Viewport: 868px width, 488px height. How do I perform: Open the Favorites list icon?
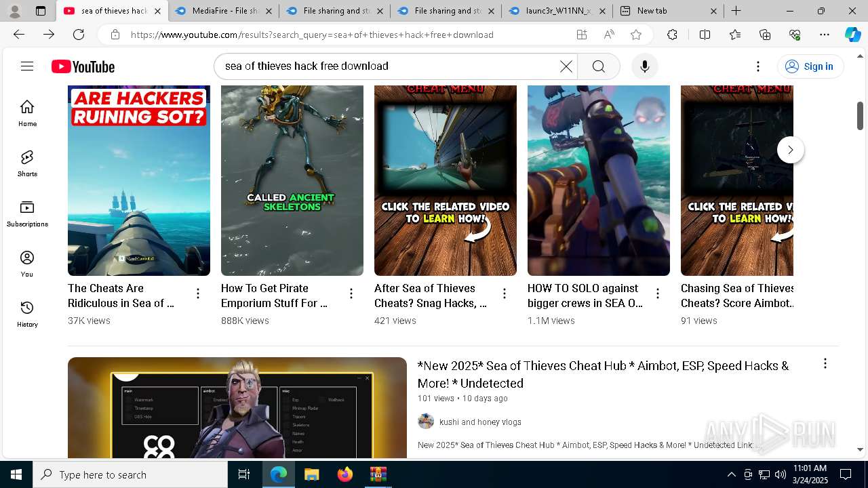coord(735,35)
